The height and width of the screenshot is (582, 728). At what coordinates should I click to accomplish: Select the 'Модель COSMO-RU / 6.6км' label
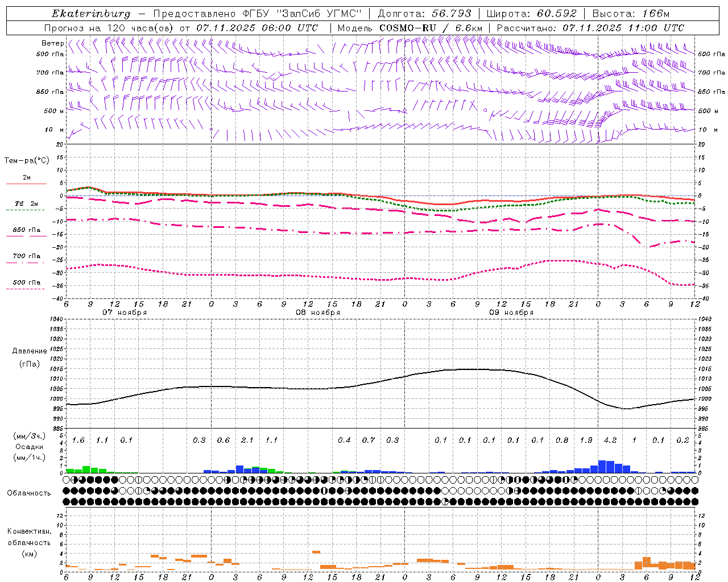[x=410, y=28]
